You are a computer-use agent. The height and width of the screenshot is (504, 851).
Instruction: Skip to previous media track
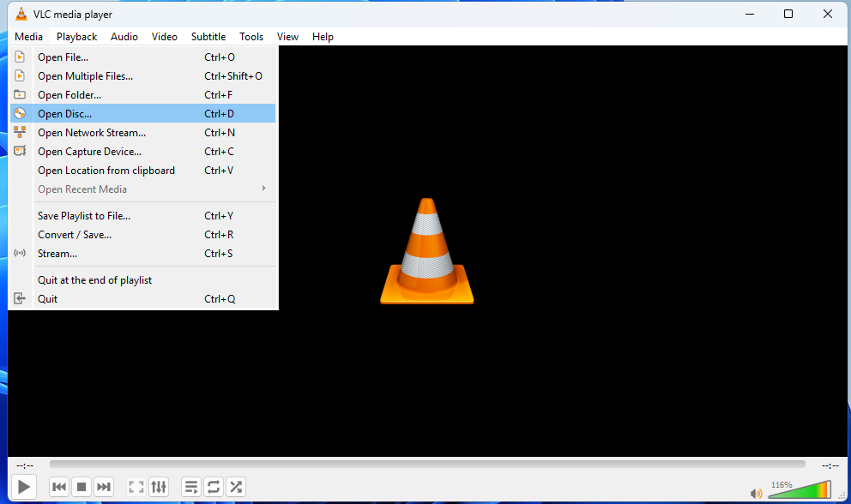pos(59,487)
